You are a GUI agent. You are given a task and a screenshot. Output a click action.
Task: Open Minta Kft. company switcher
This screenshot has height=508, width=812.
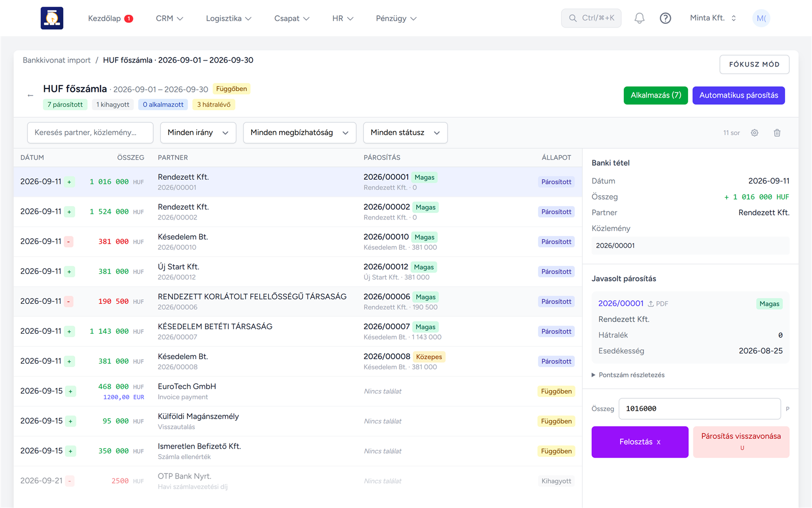(713, 18)
